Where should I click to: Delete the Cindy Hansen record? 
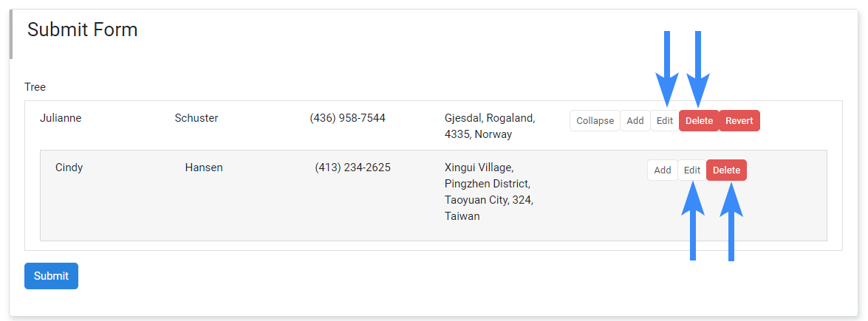click(x=726, y=170)
